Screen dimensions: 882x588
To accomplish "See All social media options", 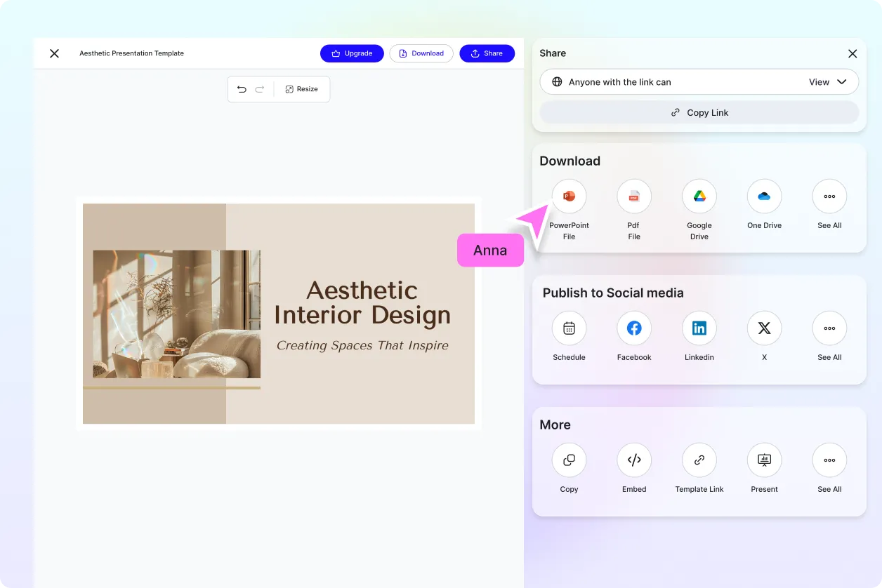I will [829, 328].
